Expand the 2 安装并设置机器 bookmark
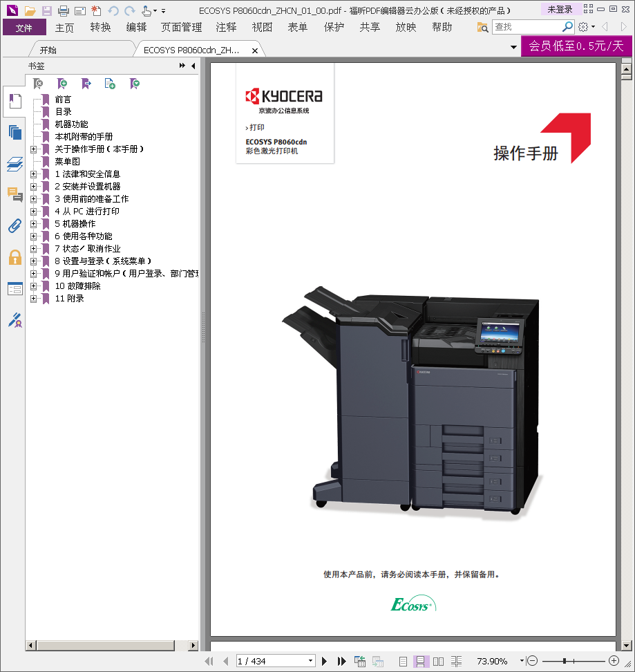This screenshot has width=635, height=672. (33, 187)
